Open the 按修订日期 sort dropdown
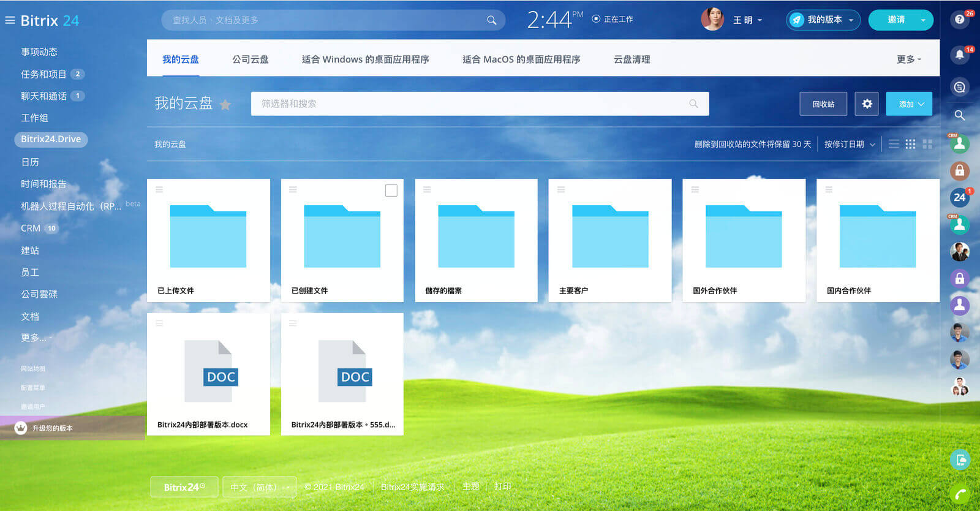Image resolution: width=980 pixels, height=511 pixels. pyautogui.click(x=850, y=145)
